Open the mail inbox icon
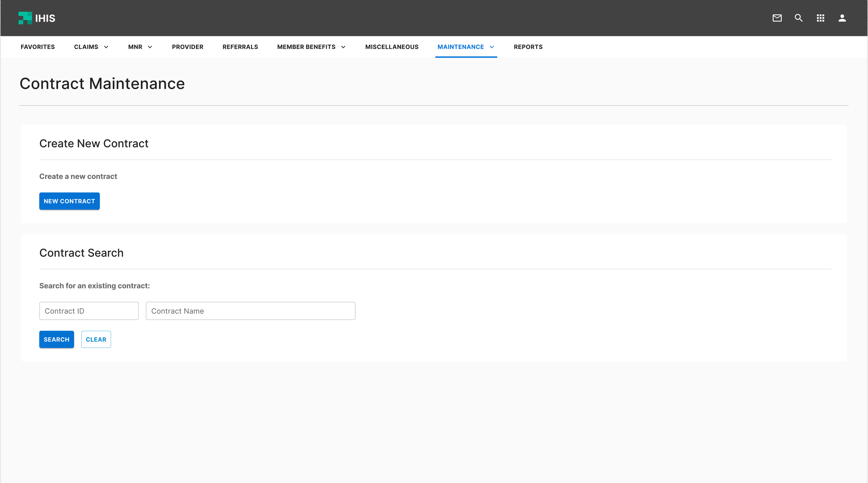 (x=777, y=18)
